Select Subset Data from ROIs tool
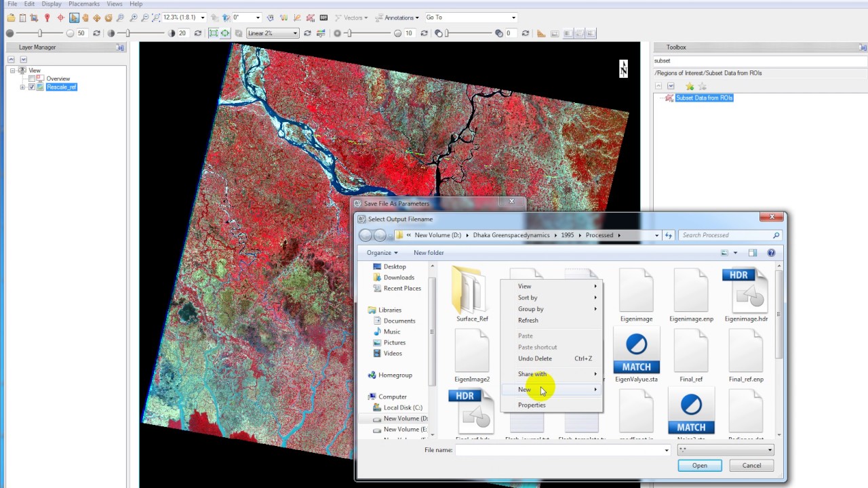This screenshot has width=868, height=488. click(x=704, y=98)
